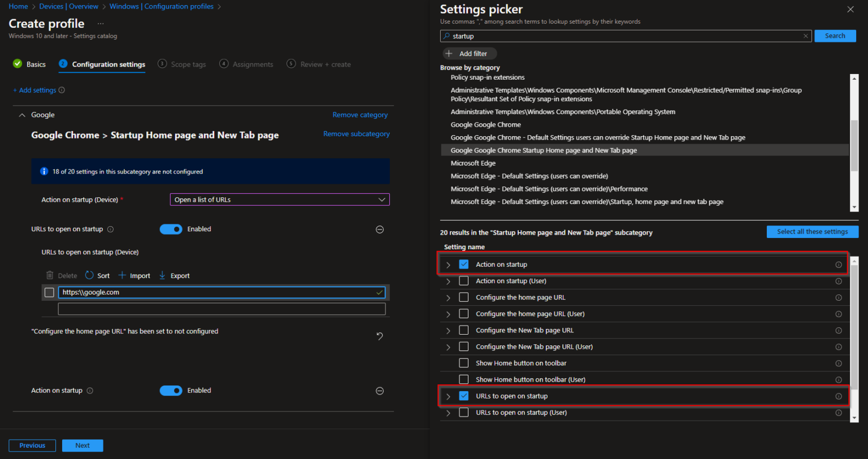Remove URLs to open on startup setting via minus icon

(380, 229)
